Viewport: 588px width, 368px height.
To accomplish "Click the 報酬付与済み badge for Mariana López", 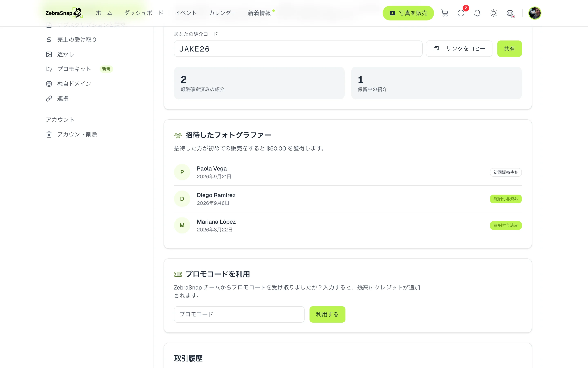I will pyautogui.click(x=506, y=225).
